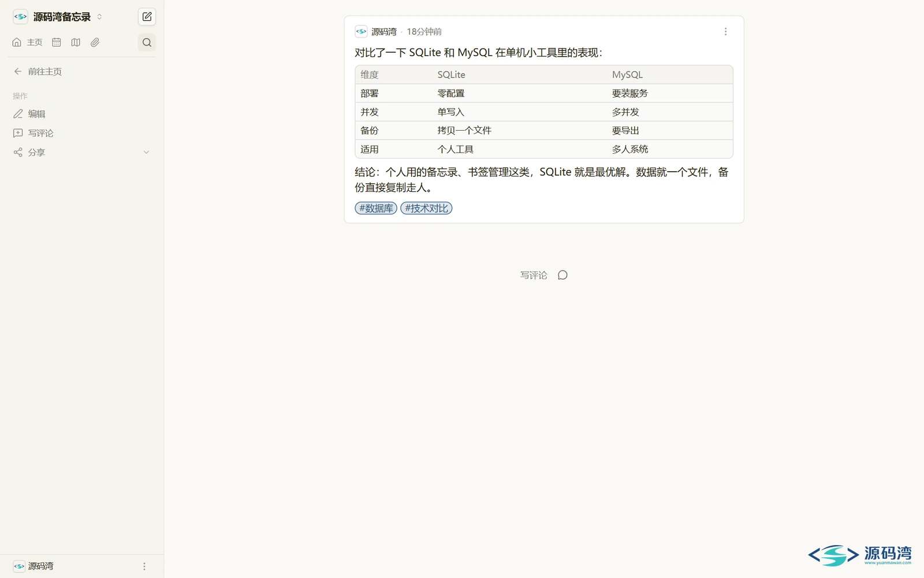This screenshot has height=578, width=924.
Task: Open user three-dot menu at sidebar bottom
Action: [144, 566]
